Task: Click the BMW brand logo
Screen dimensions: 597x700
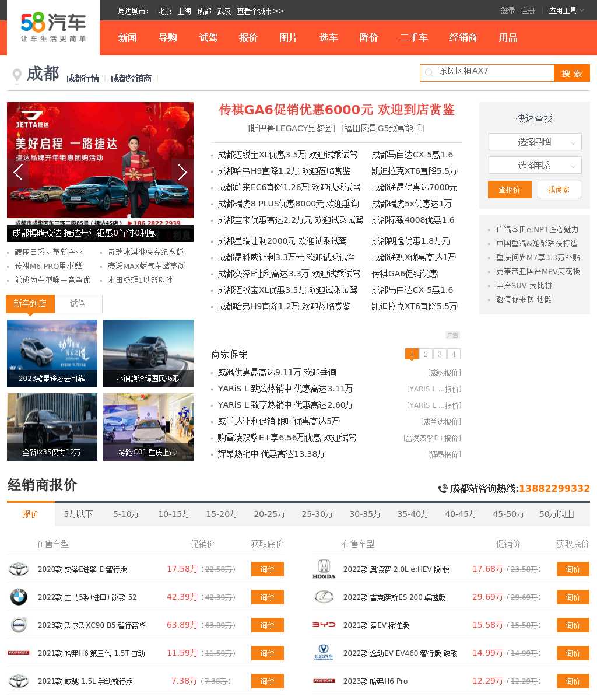Action: point(19,597)
